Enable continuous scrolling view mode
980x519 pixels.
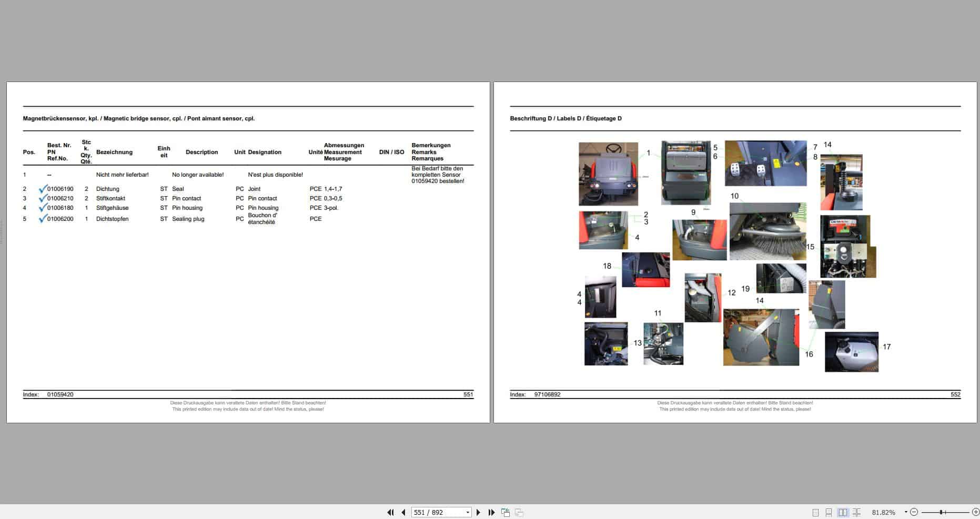(830, 512)
